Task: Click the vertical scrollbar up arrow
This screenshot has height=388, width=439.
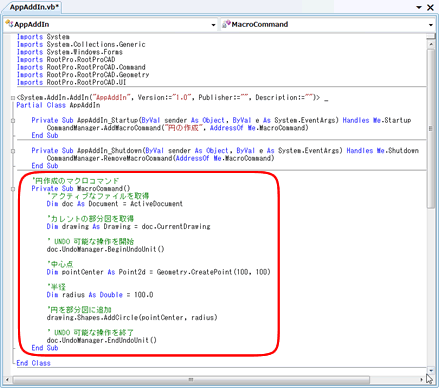Action: click(431, 44)
